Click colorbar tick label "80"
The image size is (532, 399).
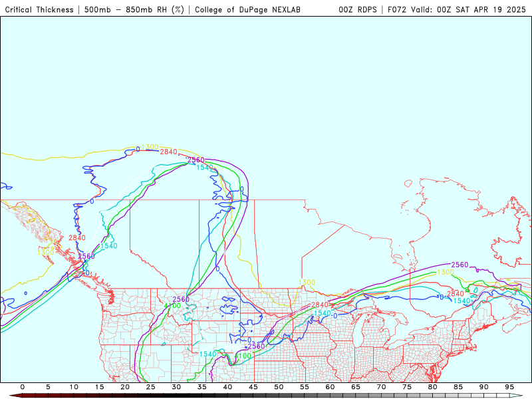click(433, 387)
